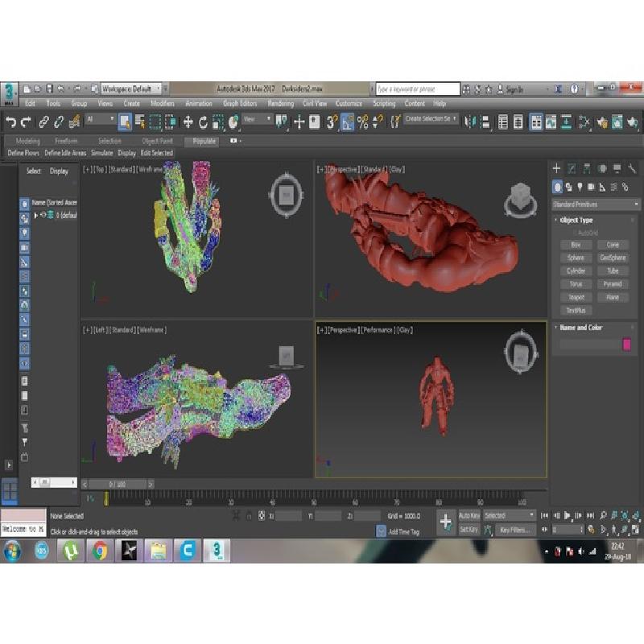Viewport: 644px width, 644px height.
Task: Toggle the Percent Snap button
Action: coord(362,122)
